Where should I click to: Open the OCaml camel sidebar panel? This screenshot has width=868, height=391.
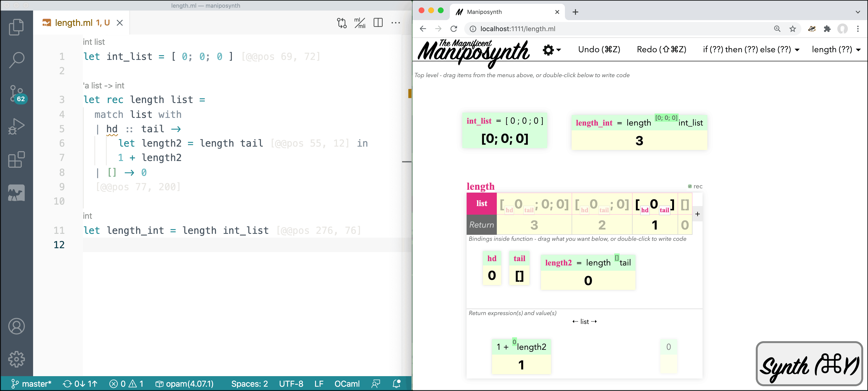point(16,193)
